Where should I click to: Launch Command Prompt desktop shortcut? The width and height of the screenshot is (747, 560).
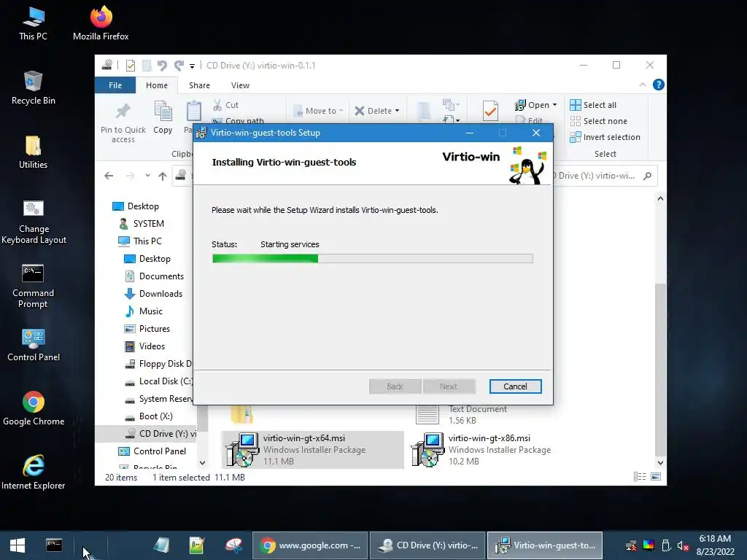click(x=33, y=286)
